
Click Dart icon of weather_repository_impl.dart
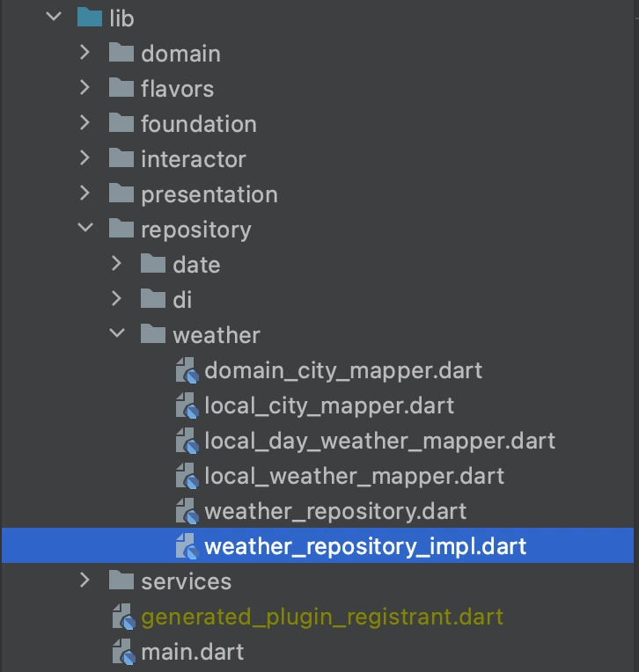[187, 546]
